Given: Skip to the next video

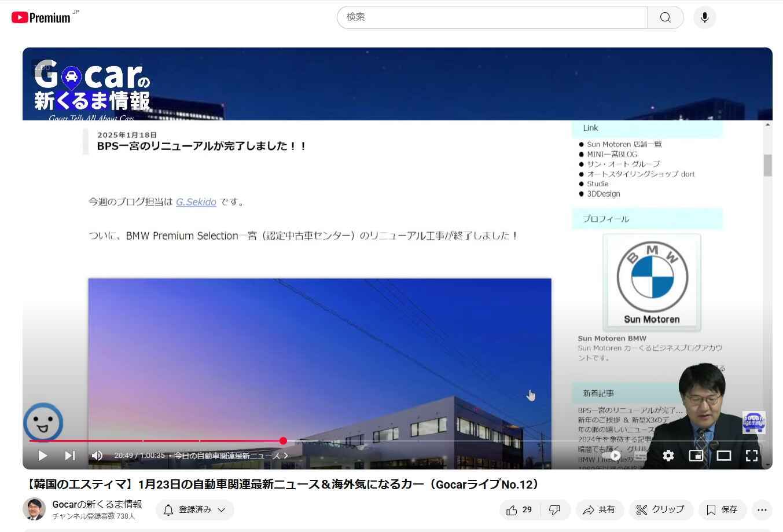Looking at the screenshot, I should click(x=70, y=456).
